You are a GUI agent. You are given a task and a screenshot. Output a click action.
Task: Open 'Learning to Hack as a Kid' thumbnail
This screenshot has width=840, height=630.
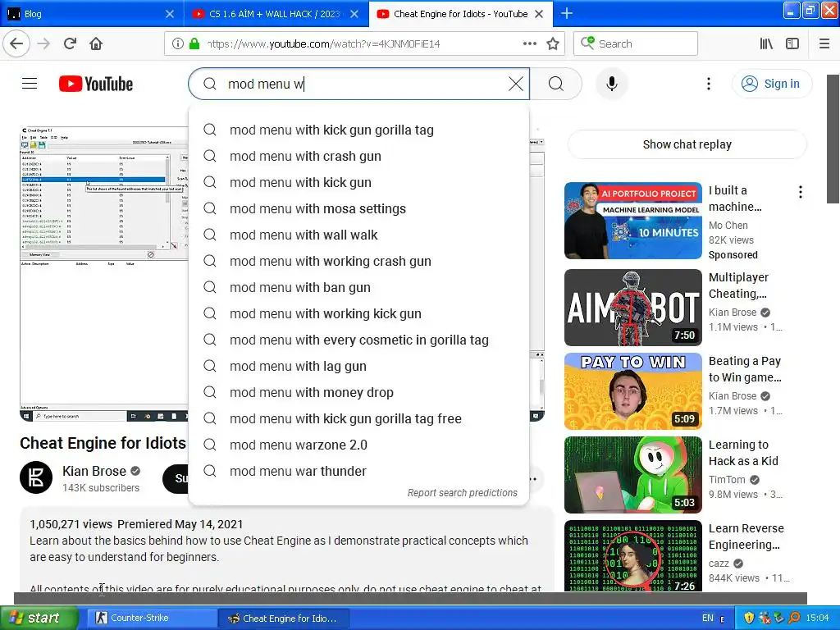tap(633, 475)
